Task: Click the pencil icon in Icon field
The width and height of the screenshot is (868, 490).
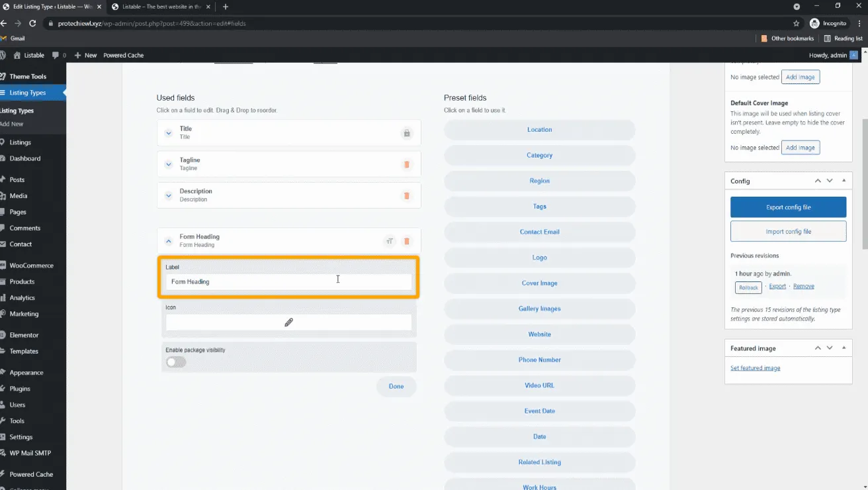Action: tap(288, 322)
